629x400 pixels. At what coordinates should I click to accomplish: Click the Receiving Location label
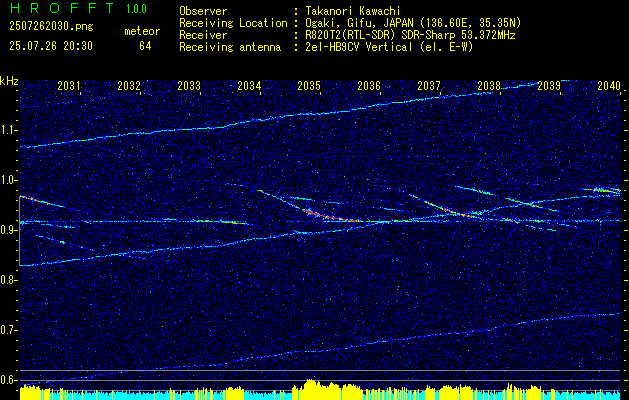[x=233, y=23]
